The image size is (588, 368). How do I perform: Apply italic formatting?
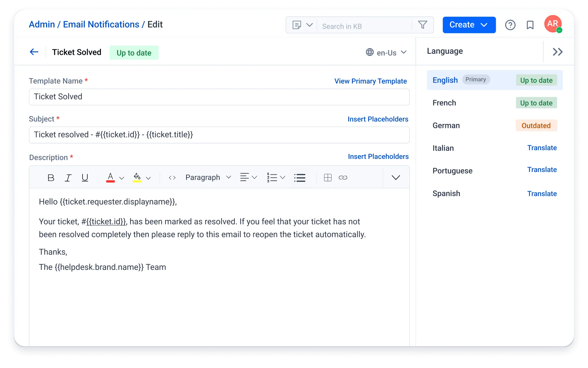68,177
